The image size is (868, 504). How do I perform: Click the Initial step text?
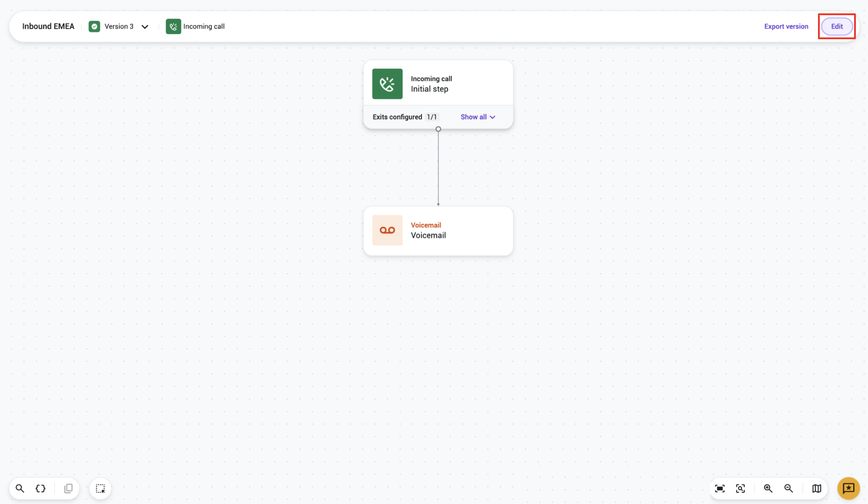pos(429,89)
